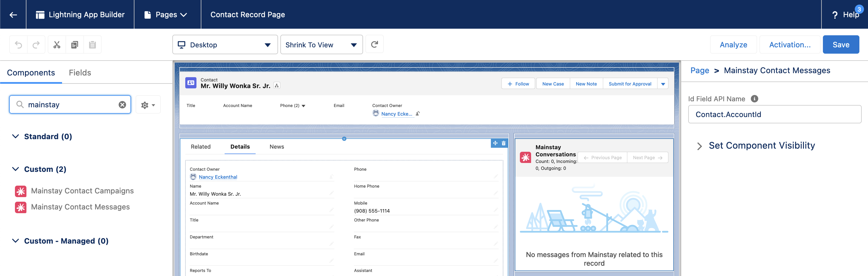Image resolution: width=868 pixels, height=276 pixels.
Task: Click the move handle on tabs component
Action: coord(495,143)
